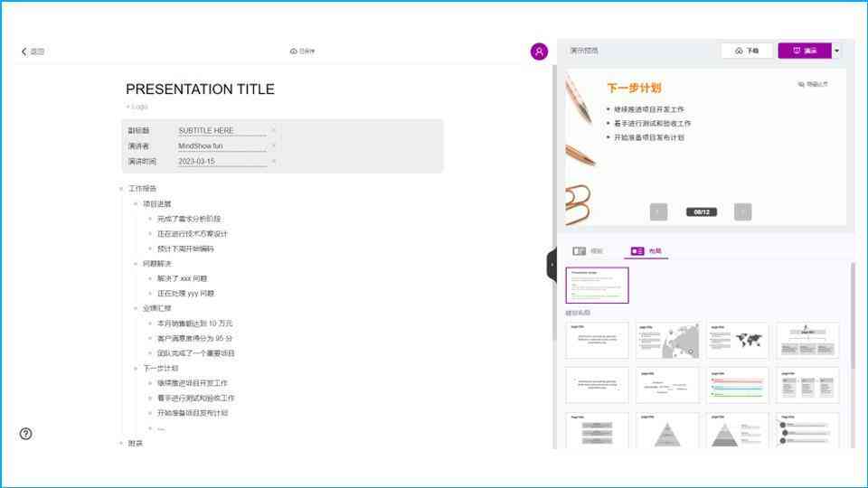
Task: Collapse the 工作报告 outline node bullet
Action: [x=121, y=189]
